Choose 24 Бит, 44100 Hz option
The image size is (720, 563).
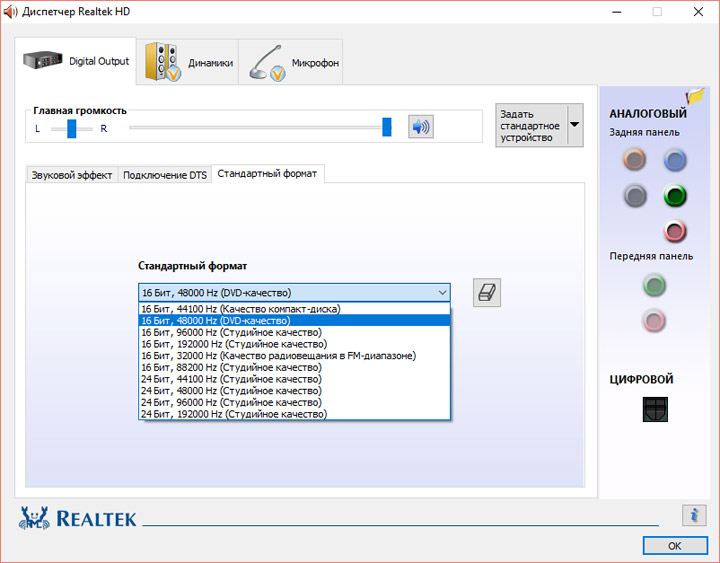pyautogui.click(x=294, y=379)
